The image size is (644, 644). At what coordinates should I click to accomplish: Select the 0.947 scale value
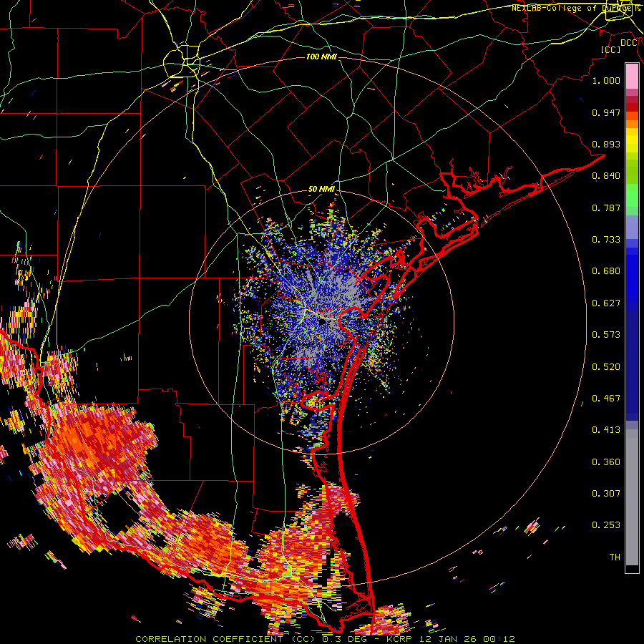point(606,112)
